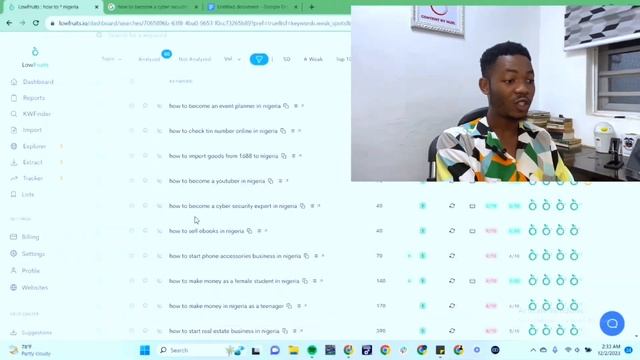Check the 'event planner in nigeria' row checkbox
This screenshot has width=640, height=360.
pyautogui.click(x=131, y=106)
